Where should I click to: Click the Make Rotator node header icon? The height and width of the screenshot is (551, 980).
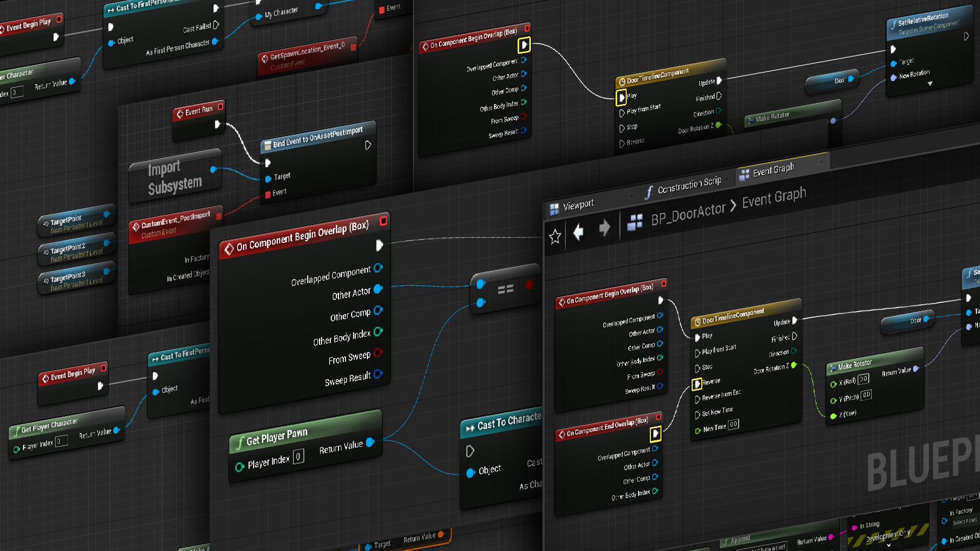(832, 368)
